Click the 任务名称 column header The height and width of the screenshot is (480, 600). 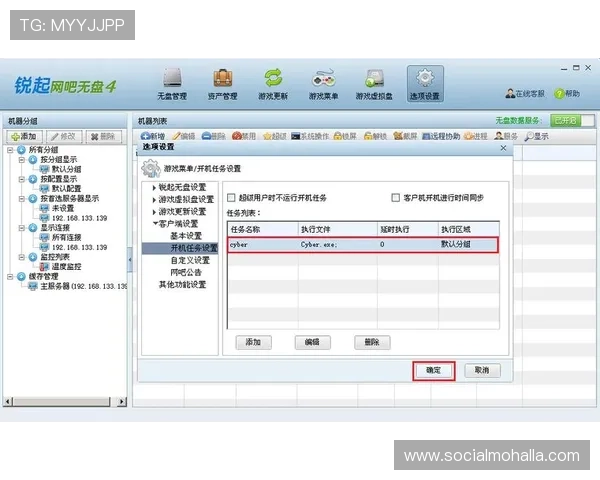point(263,229)
